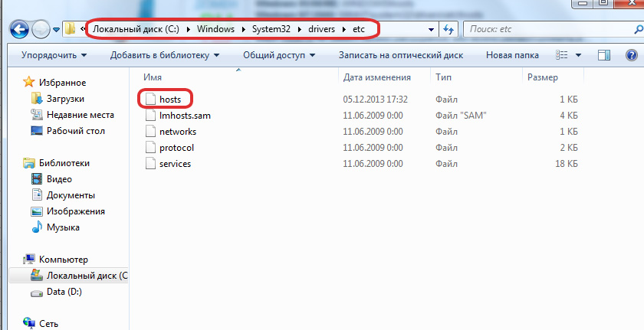Open the Видео library
This screenshot has height=330, width=644.
point(59,179)
